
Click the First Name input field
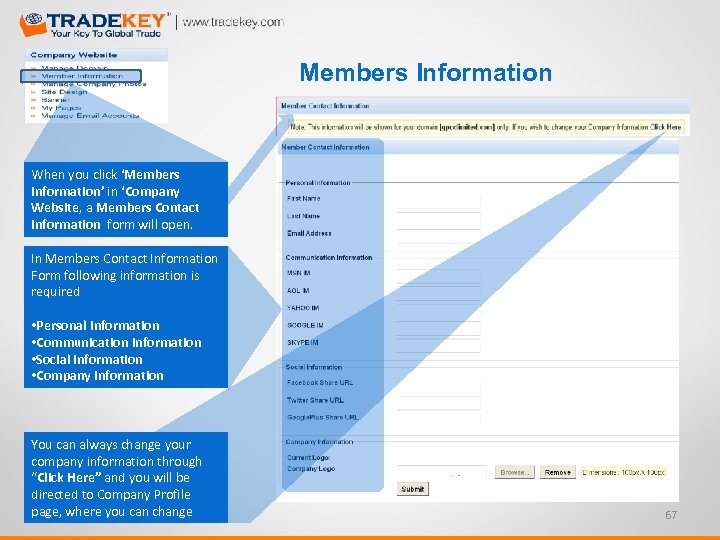pyautogui.click(x=438, y=201)
